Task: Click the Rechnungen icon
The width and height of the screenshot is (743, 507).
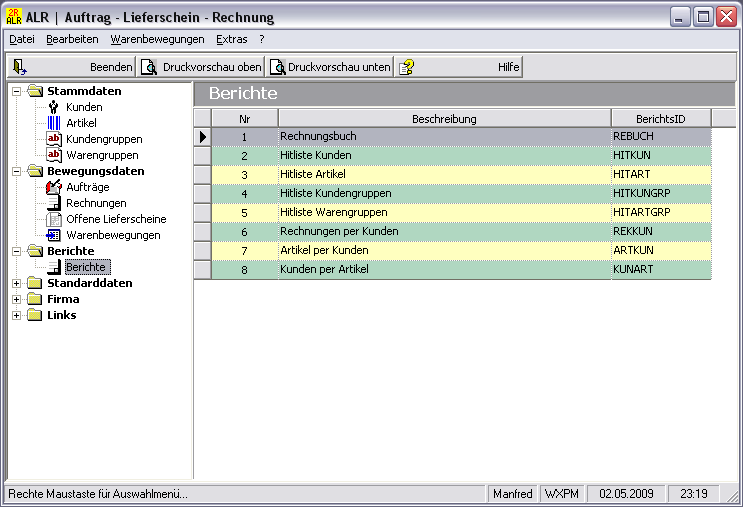Action: [x=54, y=203]
